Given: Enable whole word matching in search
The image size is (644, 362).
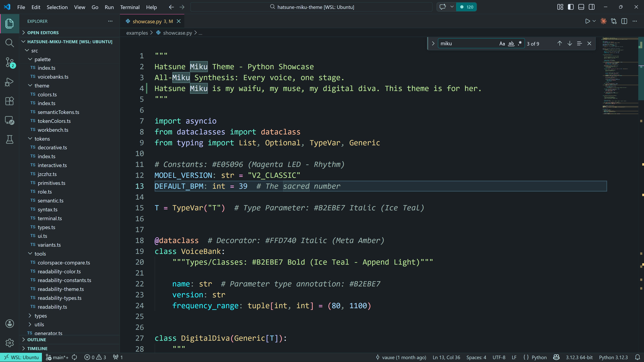Looking at the screenshot, I should pos(511,43).
